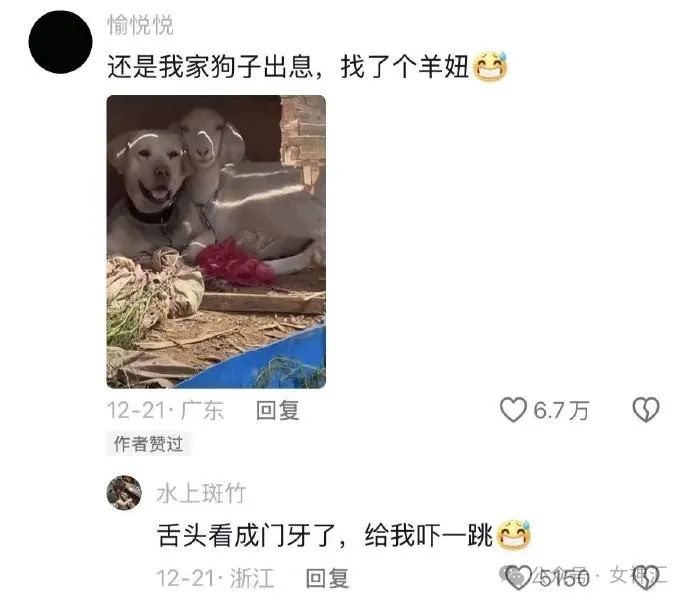
Task: Open the username 水上斑竹
Action: point(201,493)
